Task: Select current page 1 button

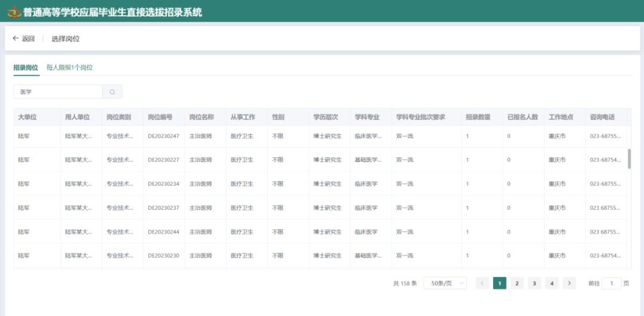Action: click(x=500, y=283)
